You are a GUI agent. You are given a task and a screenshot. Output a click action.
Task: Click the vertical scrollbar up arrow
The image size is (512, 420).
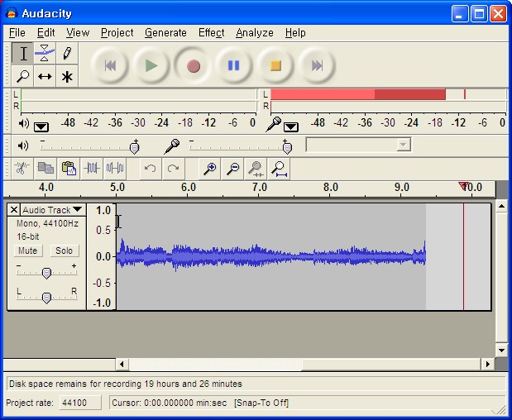point(501,206)
